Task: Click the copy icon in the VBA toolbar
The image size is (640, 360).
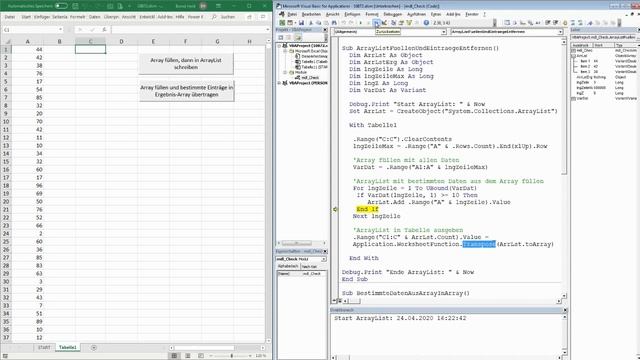Action: [318, 22]
